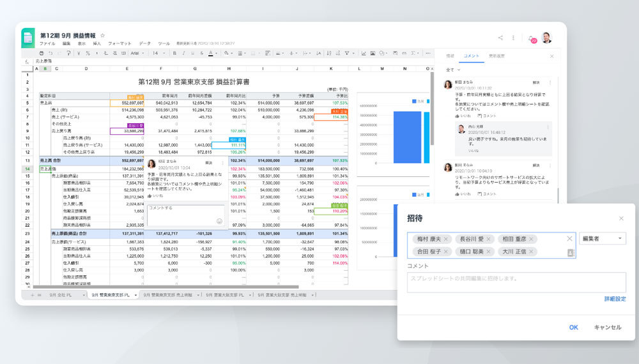Apply percent number format
This screenshot has width=639, height=364.
(88, 54)
